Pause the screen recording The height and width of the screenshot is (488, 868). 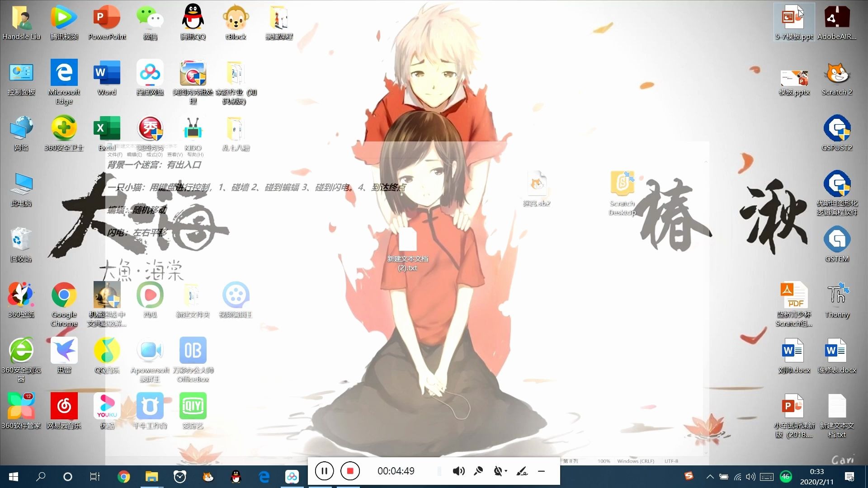pos(324,470)
